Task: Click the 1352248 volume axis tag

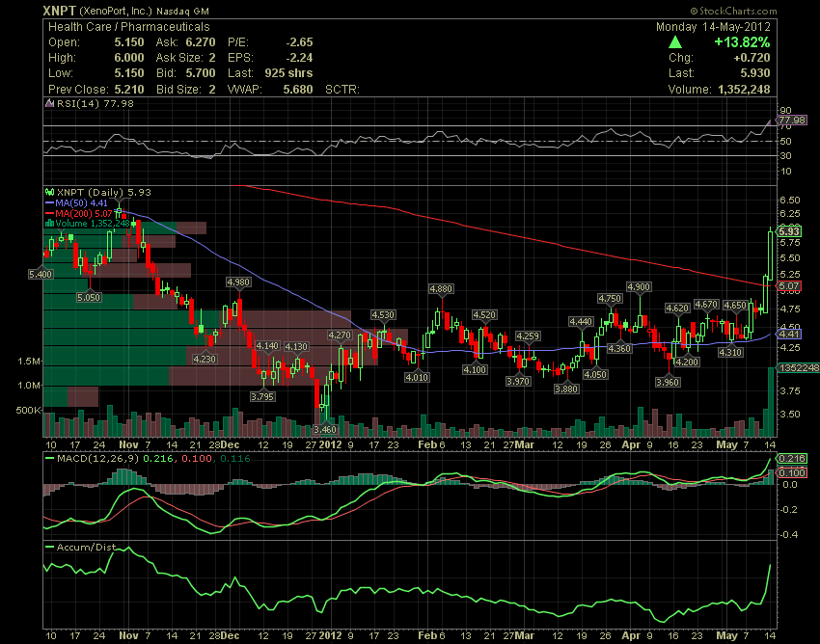Action: tap(798, 368)
